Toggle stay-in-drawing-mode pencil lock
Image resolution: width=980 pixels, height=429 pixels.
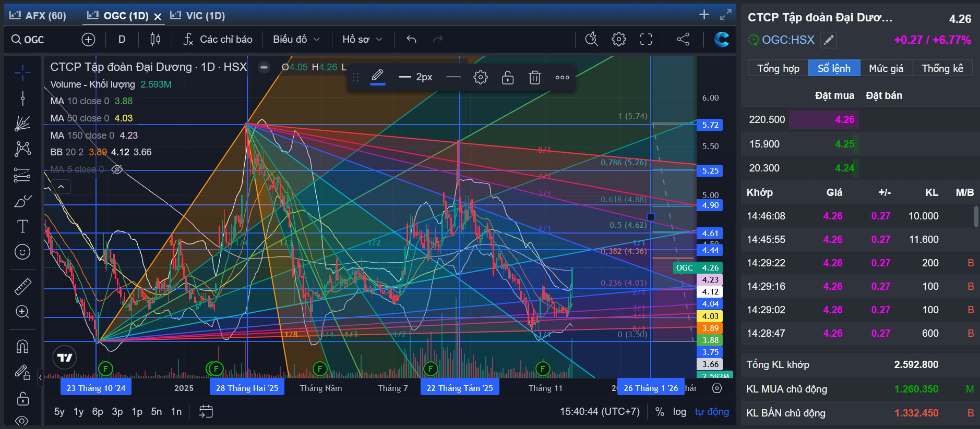coord(22,372)
